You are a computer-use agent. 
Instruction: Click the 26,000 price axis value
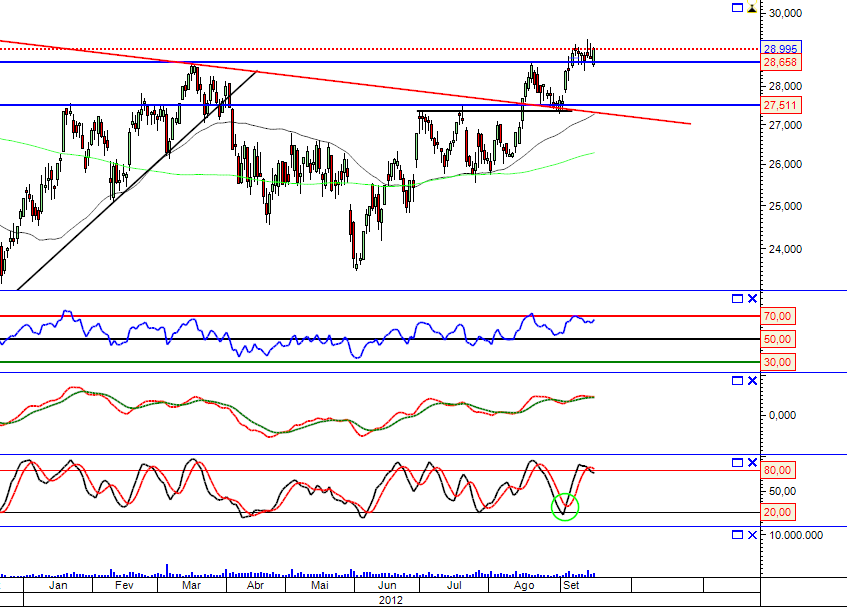(785, 164)
